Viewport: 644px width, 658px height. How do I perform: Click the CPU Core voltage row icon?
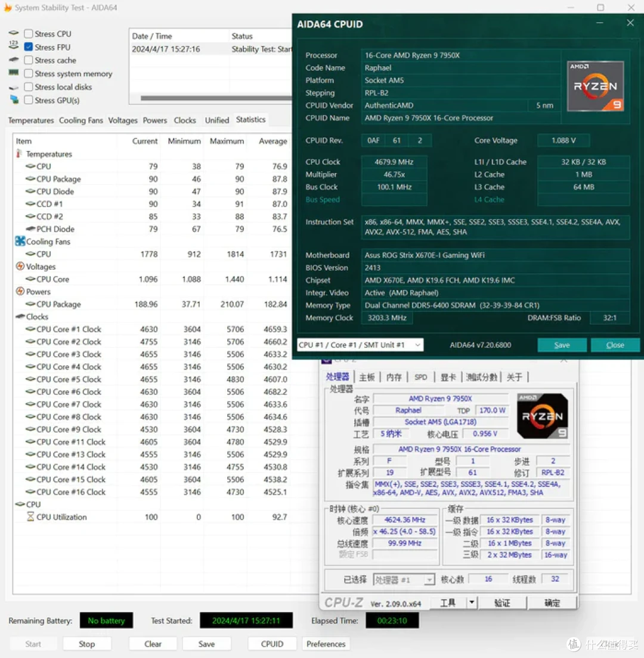(x=30, y=279)
